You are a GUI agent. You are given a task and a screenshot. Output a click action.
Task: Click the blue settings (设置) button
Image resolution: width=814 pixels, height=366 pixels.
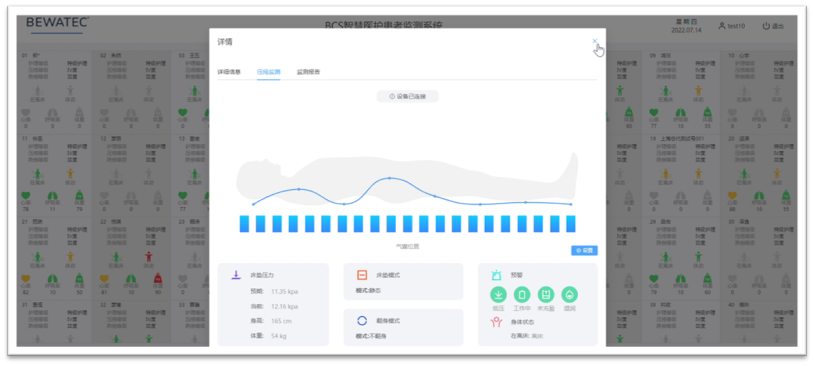pyautogui.click(x=584, y=250)
